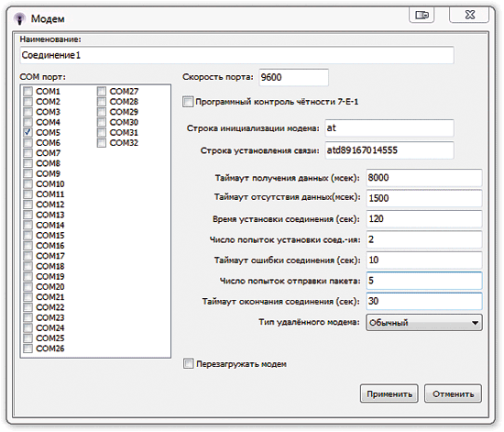Enable COM22 port
The height and width of the screenshot is (432, 504).
tap(28, 307)
